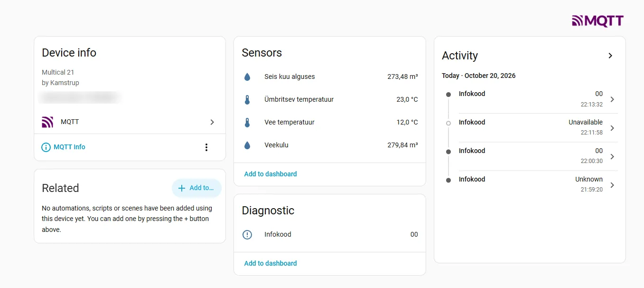Open the Veekulu sensor row
This screenshot has height=288, width=644.
pos(330,145)
